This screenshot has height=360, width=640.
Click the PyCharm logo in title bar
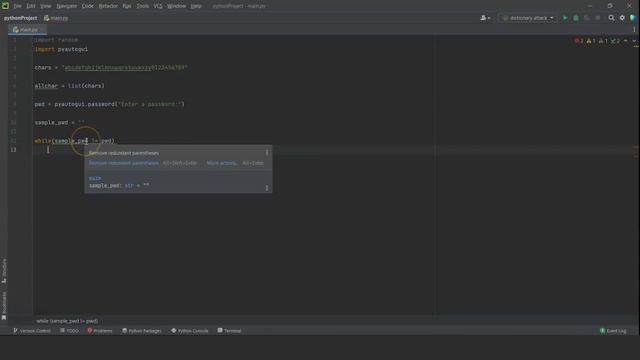5,6
